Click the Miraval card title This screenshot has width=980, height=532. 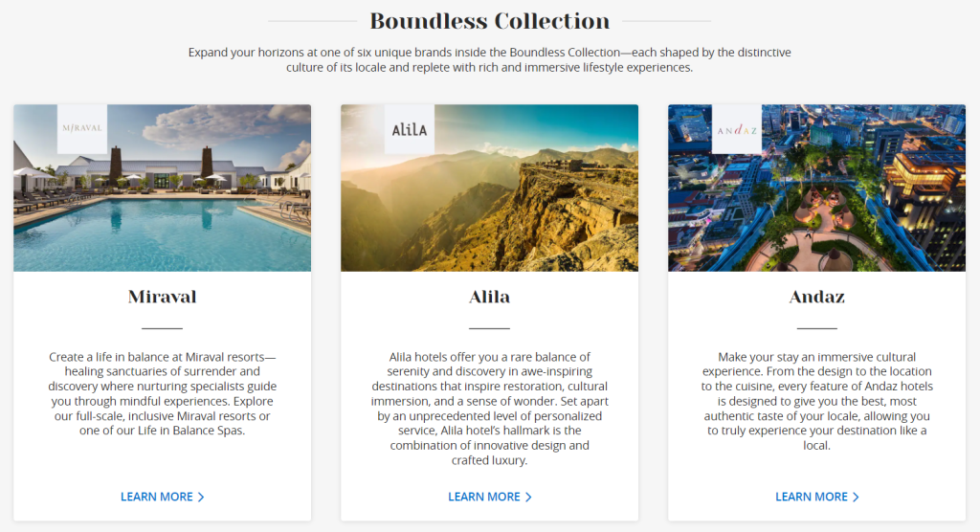pyautogui.click(x=162, y=297)
